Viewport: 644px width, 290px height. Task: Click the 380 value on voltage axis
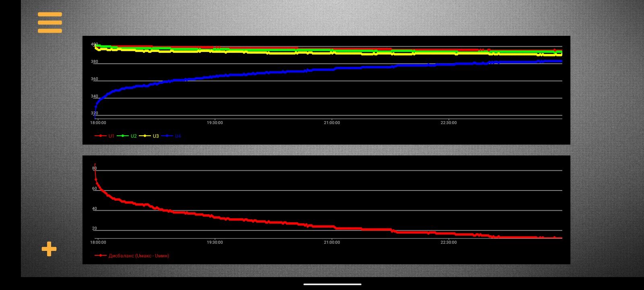95,62
